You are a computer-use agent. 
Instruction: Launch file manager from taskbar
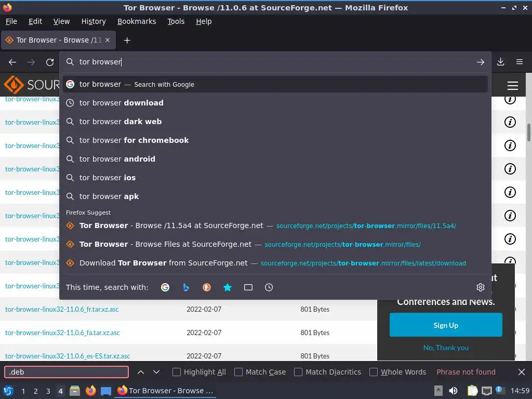75,391
